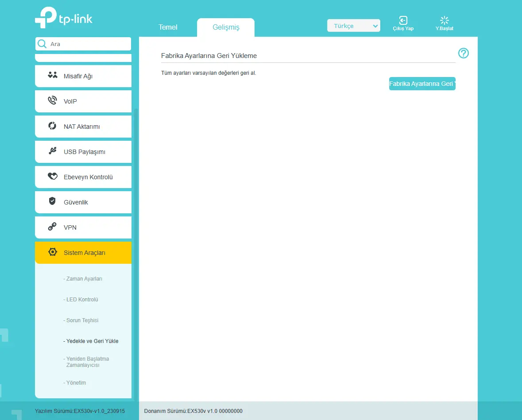Open the Güvenlik menu section
The width and height of the screenshot is (522, 420).
click(83, 202)
